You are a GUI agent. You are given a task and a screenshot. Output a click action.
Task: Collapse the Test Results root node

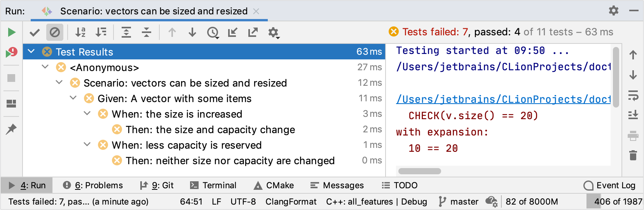pyautogui.click(x=31, y=52)
